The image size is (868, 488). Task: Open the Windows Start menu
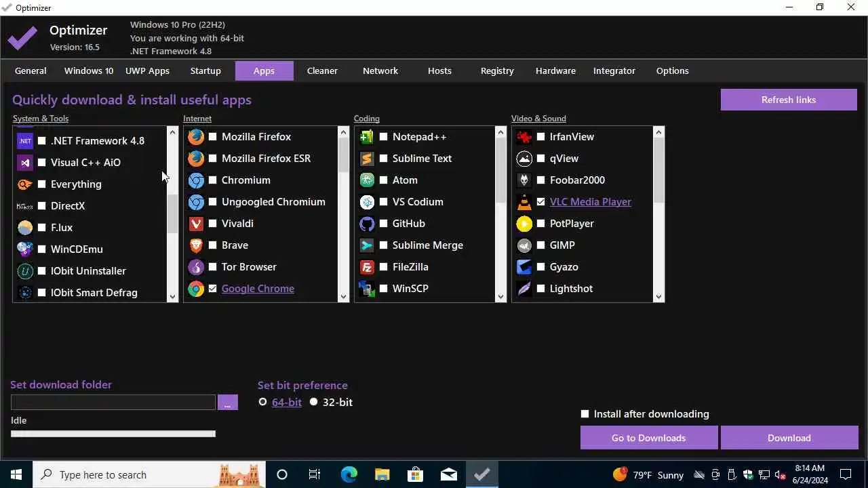pos(16,474)
